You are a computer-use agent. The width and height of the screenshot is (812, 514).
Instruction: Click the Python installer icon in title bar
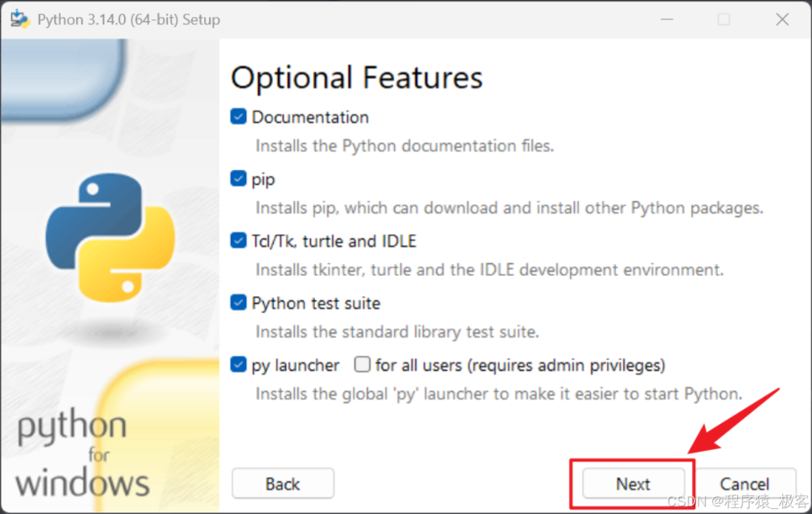[20, 19]
